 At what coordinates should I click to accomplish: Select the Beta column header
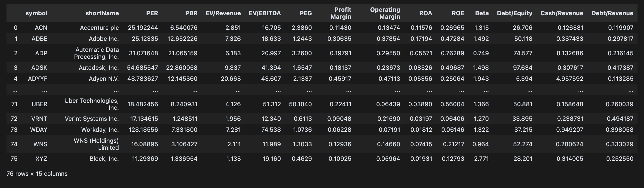[x=482, y=13]
